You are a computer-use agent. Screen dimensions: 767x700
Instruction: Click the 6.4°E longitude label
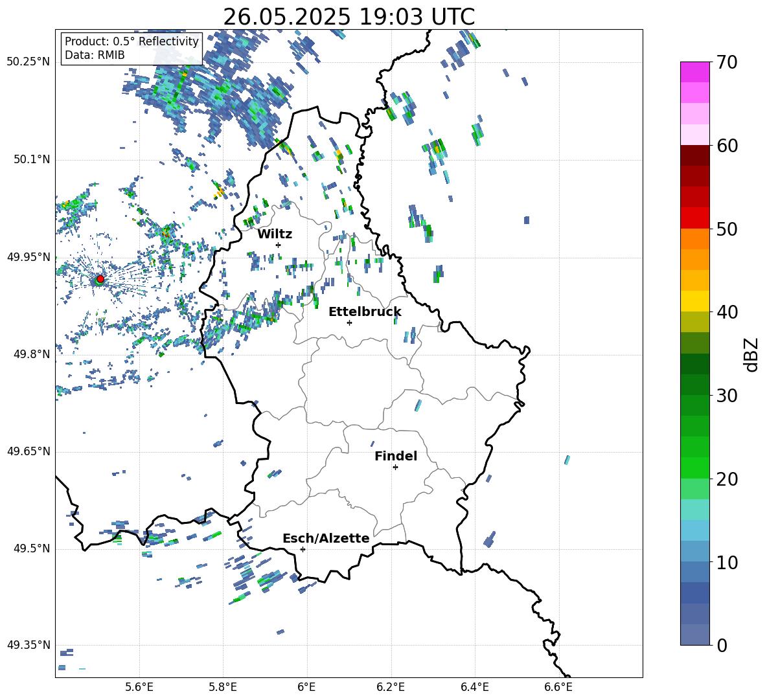pos(474,687)
